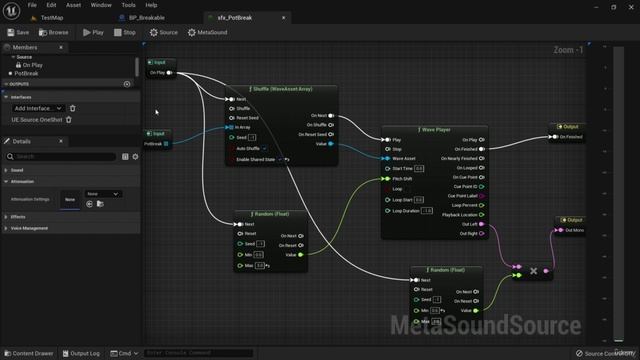The image size is (640, 360).
Task: Remove UE.Source.OneShot interface trash icon
Action: pyautogui.click(x=69, y=120)
